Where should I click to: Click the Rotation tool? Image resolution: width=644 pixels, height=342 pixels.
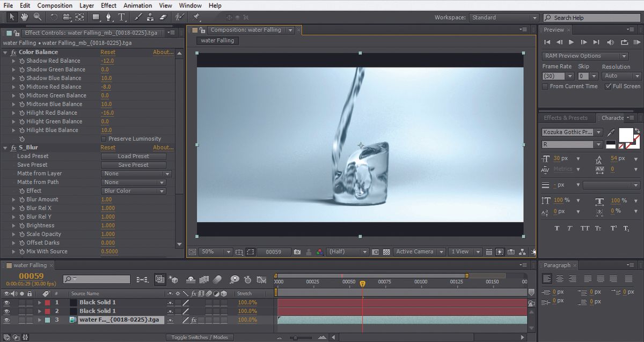point(54,17)
